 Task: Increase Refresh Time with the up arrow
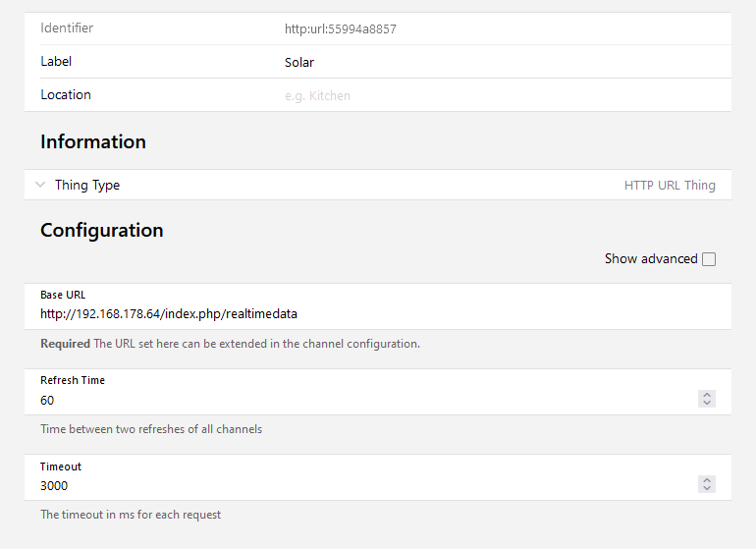pyautogui.click(x=707, y=395)
